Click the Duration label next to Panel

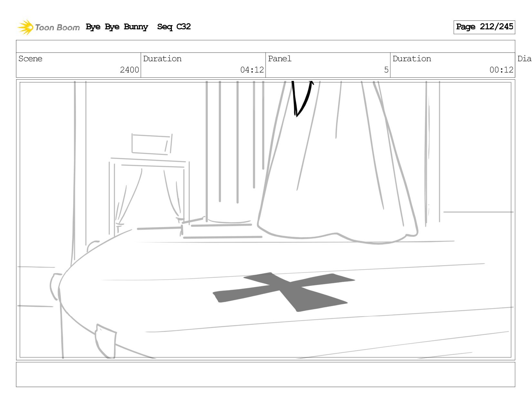(x=412, y=59)
